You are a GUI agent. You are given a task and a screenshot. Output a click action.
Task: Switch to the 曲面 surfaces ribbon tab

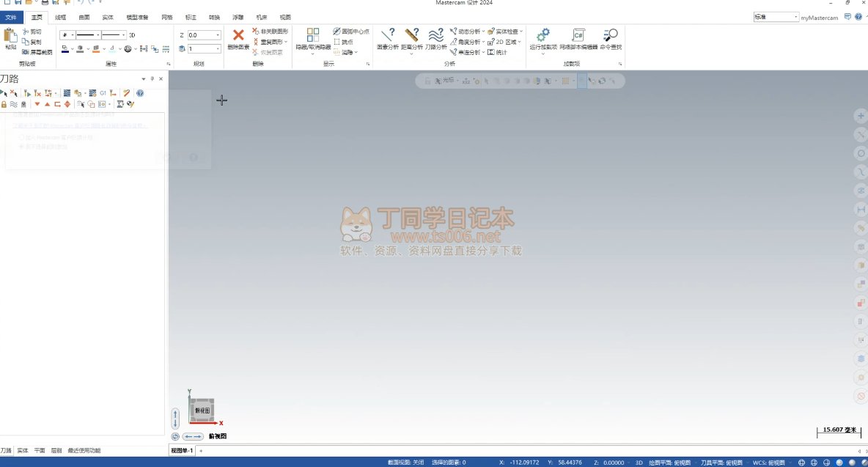click(x=84, y=17)
